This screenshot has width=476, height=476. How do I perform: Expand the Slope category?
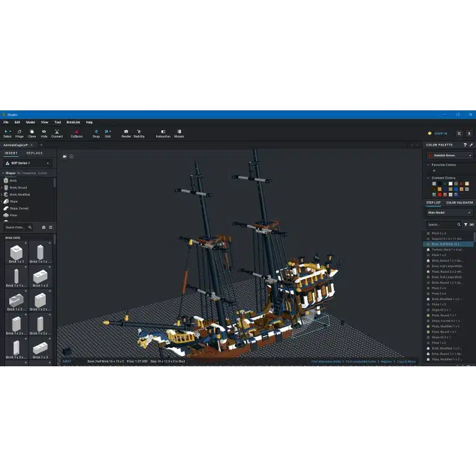[x=2, y=201]
